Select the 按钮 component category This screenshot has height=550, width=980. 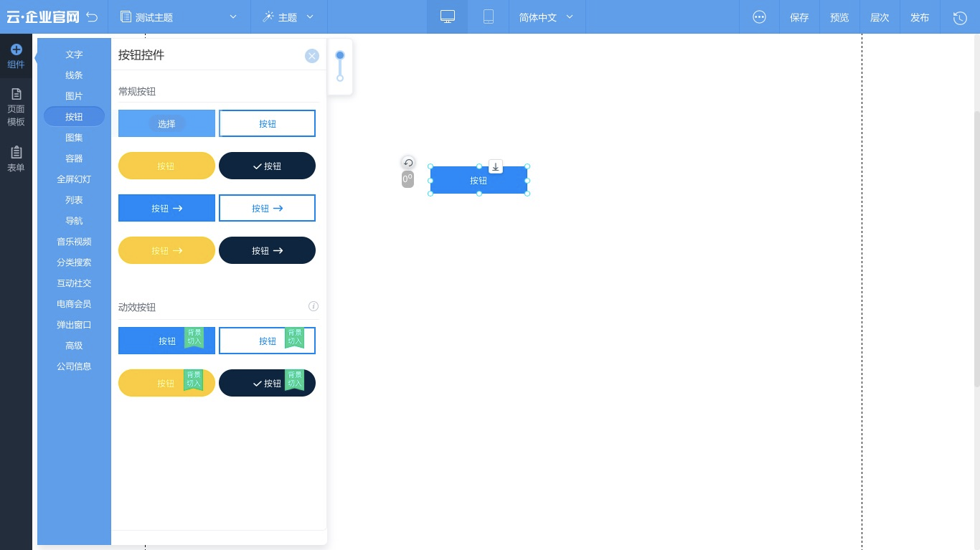74,116
